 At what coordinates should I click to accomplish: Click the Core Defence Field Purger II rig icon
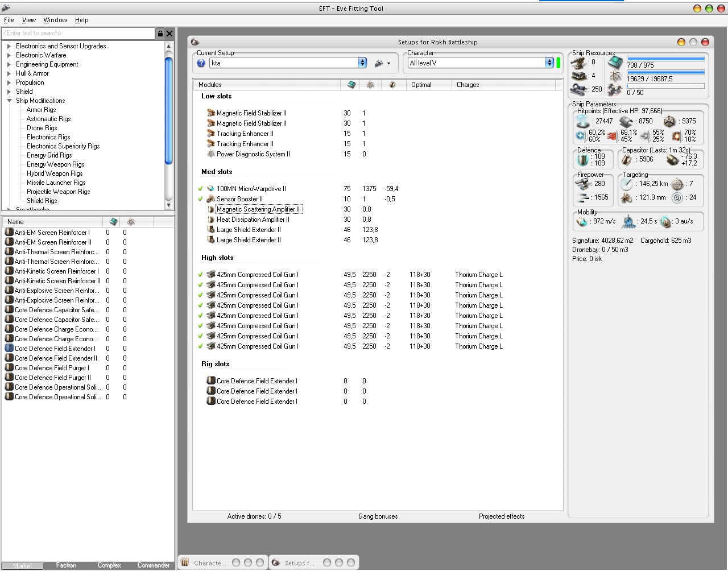[9, 378]
